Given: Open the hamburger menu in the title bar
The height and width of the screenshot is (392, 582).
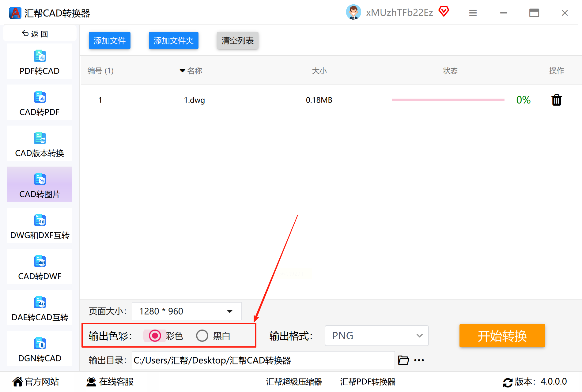Looking at the screenshot, I should [473, 13].
